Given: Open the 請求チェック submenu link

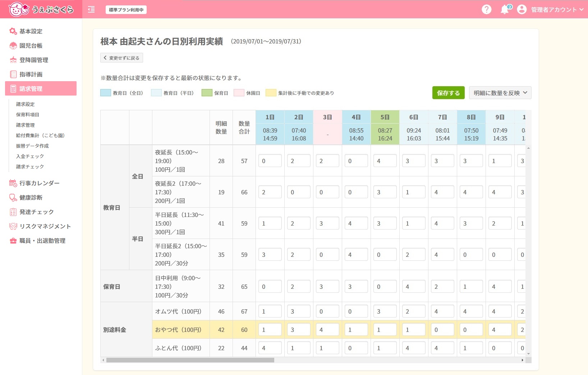Looking at the screenshot, I should (x=30, y=167).
